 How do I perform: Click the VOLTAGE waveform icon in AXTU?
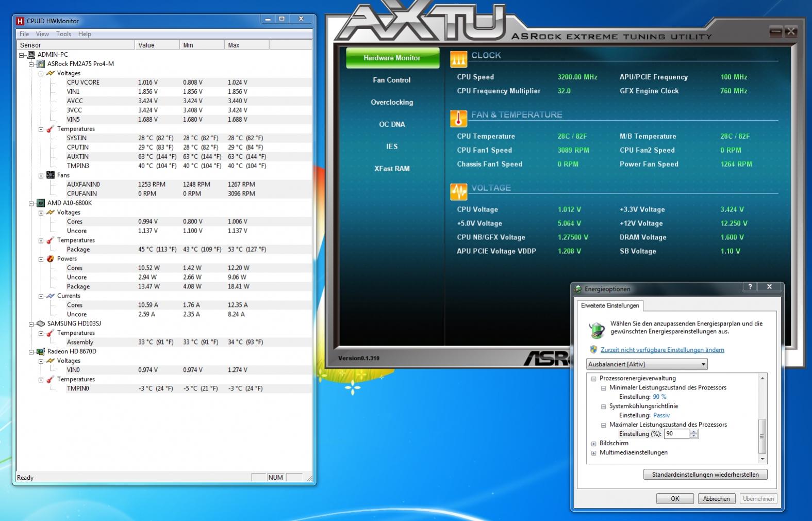[x=458, y=192]
